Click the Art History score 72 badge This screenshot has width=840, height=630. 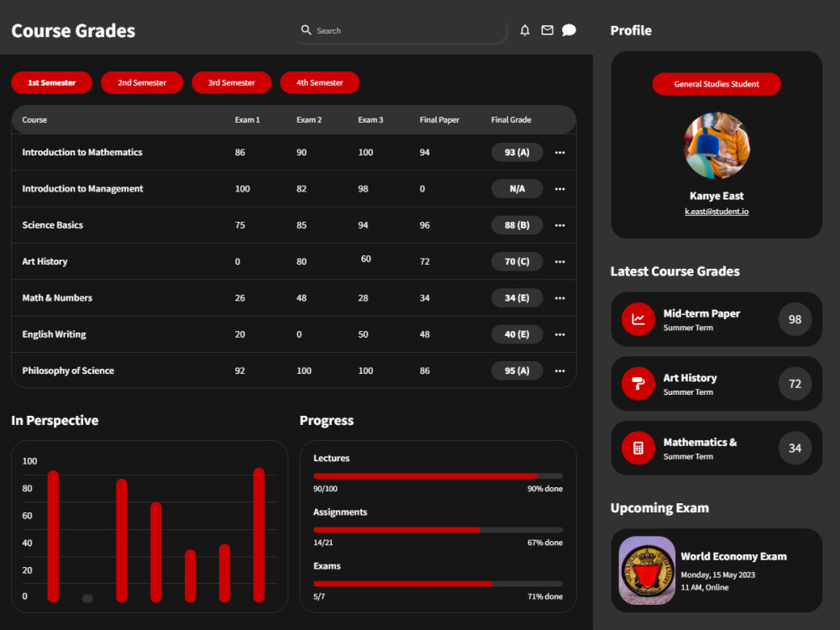click(x=795, y=384)
